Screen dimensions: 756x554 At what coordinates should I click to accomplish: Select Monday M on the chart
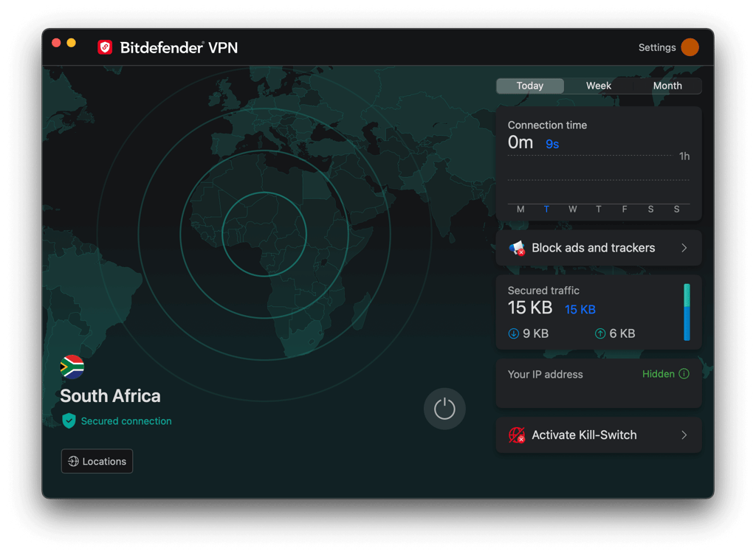[520, 209]
